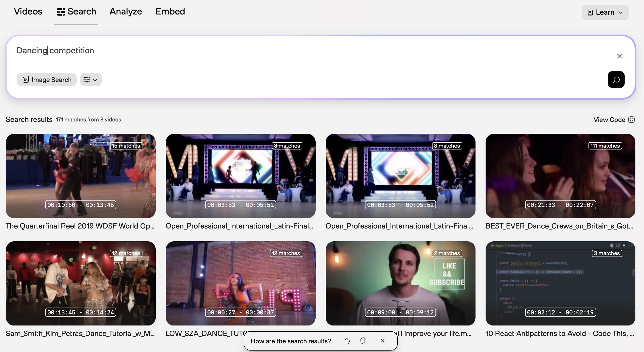This screenshot has width=644, height=352.
Task: Click thumbs up feedback icon
Action: (x=347, y=341)
